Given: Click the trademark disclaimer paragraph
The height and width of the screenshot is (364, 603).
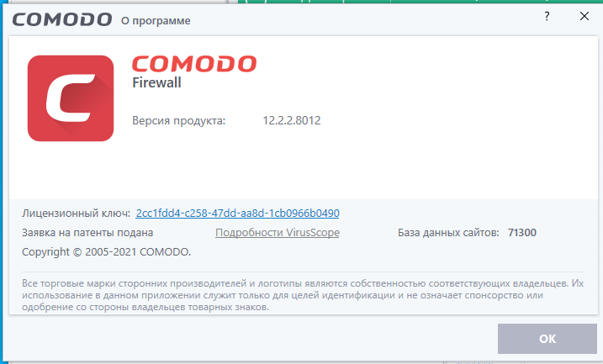Looking at the screenshot, I should click(x=303, y=295).
